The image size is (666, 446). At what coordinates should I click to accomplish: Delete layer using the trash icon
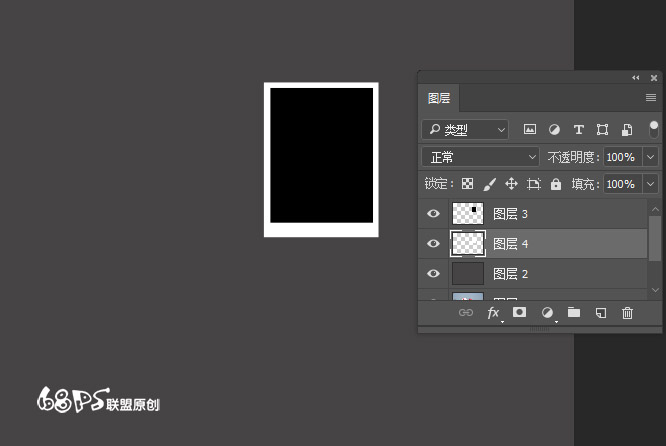pos(628,313)
